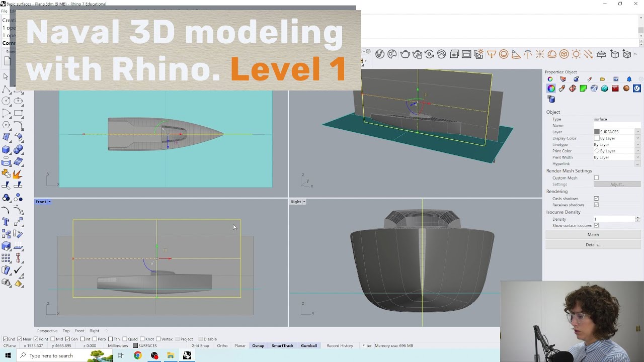Open Google Chrome from the taskbar
This screenshot has height=362, width=644.
click(x=137, y=355)
